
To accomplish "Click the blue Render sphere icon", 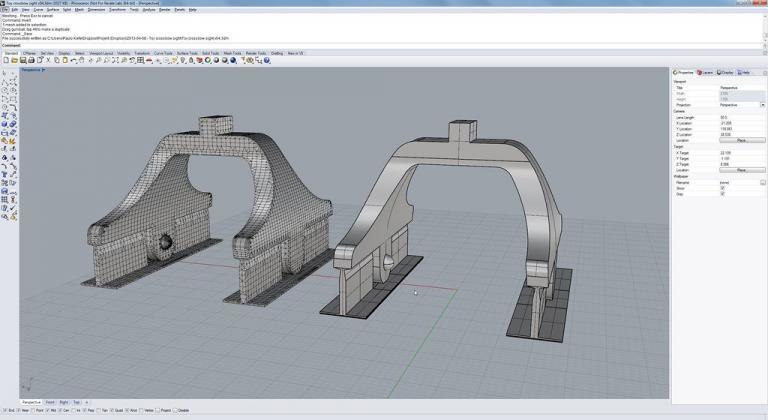I will tap(233, 60).
